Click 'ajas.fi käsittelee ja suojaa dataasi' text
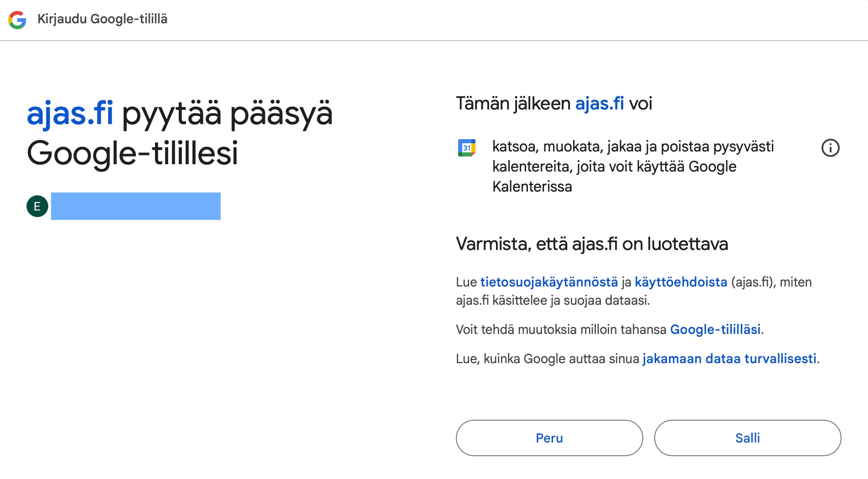Viewport: 868px width, 479px height. pos(553,300)
